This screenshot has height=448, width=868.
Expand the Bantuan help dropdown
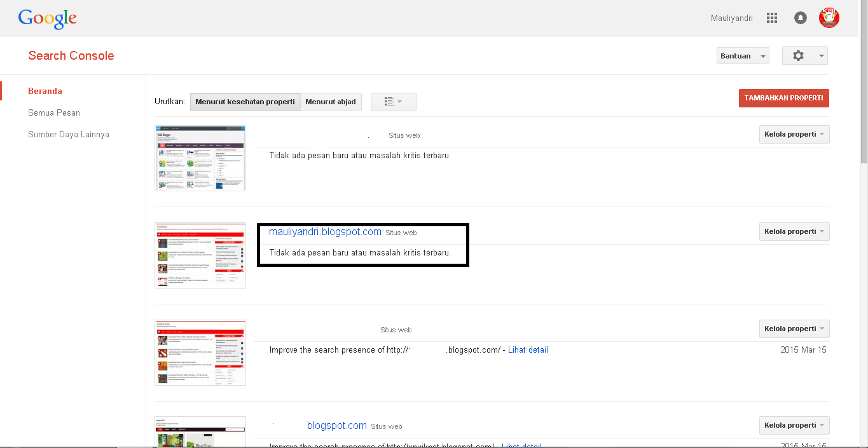[x=743, y=56]
